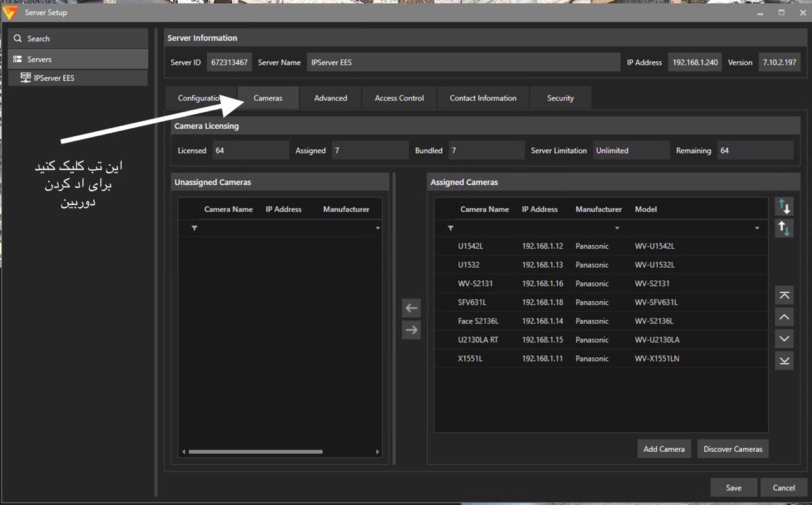Image resolution: width=812 pixels, height=505 pixels.
Task: Click the Add Camera button
Action: 664,449
